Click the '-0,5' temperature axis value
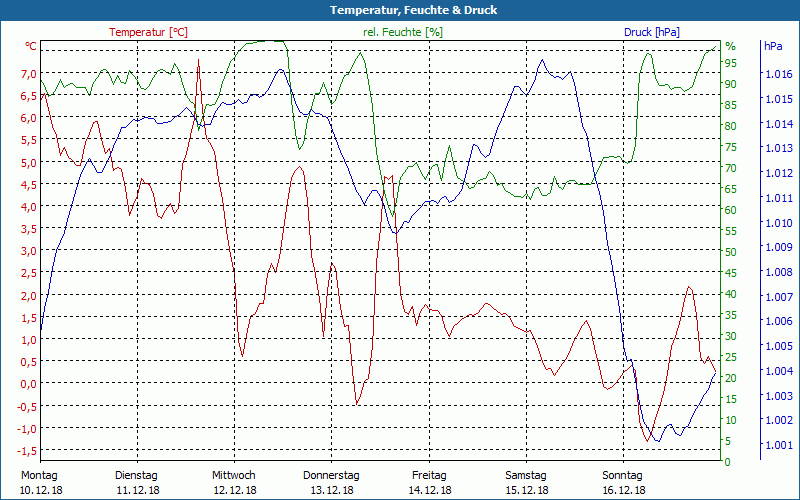This screenshot has width=800, height=500. pyautogui.click(x=27, y=406)
